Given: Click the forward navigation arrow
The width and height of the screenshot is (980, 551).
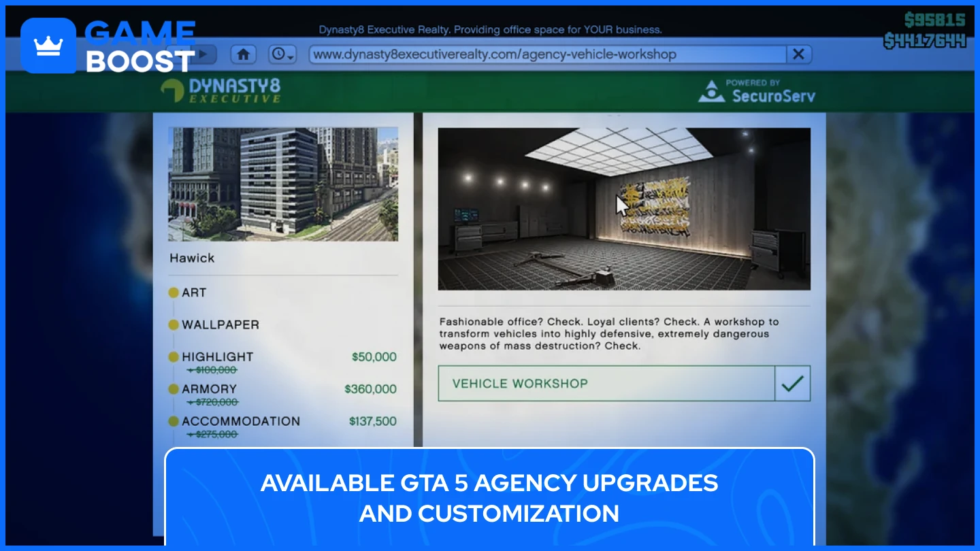Looking at the screenshot, I should point(202,54).
